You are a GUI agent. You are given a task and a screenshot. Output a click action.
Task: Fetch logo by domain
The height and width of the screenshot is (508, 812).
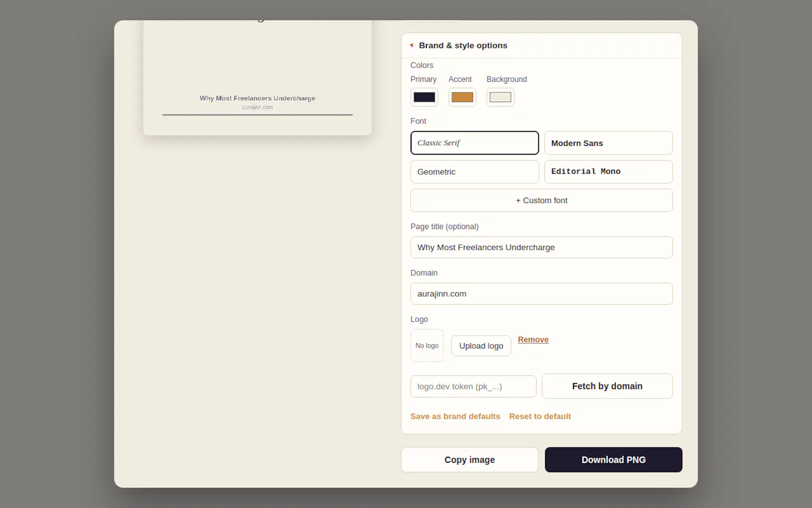[x=607, y=386]
